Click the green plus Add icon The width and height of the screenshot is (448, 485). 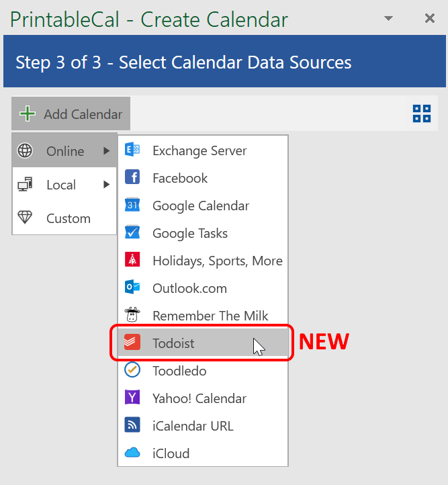coord(28,114)
